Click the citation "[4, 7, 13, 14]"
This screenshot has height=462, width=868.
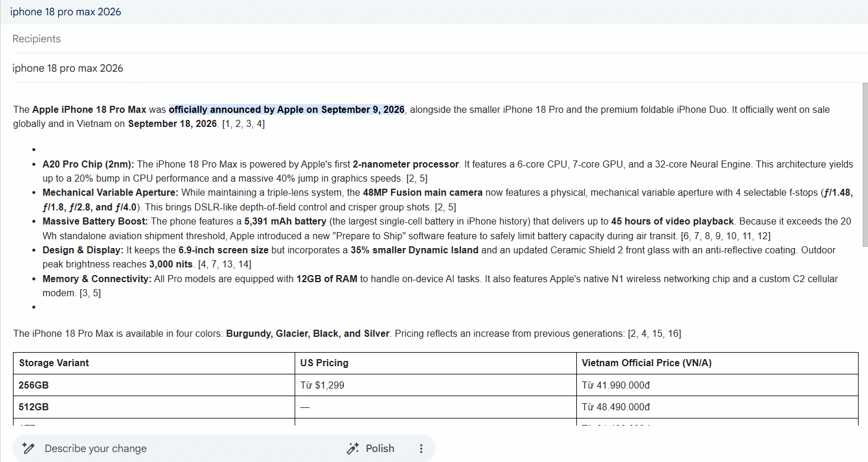[x=225, y=265]
